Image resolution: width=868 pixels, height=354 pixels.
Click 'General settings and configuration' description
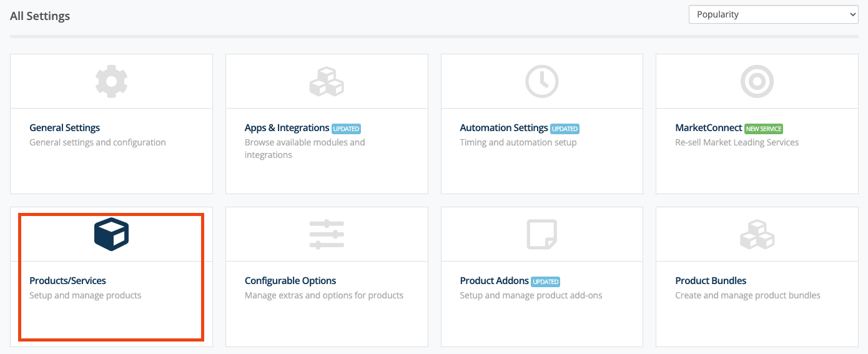pos(97,142)
